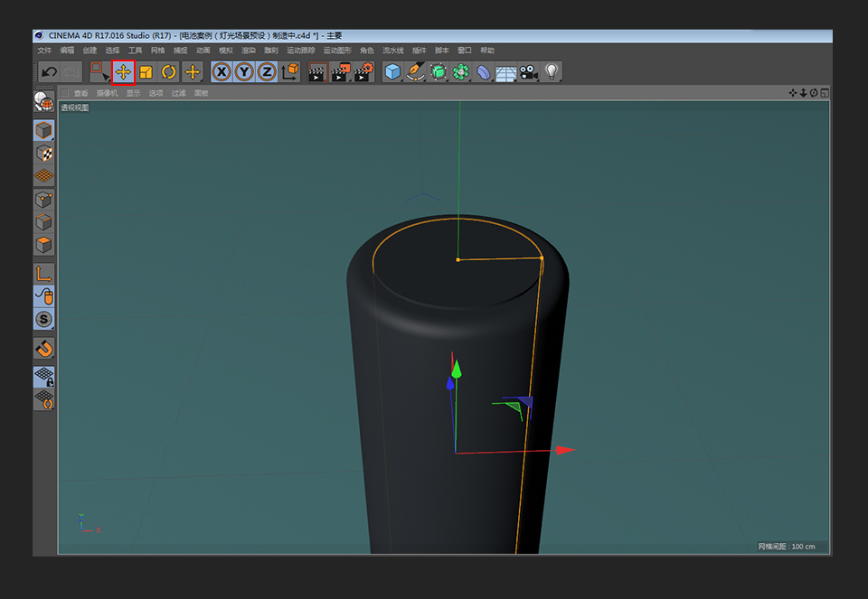Select the Rotate tool

[169, 72]
